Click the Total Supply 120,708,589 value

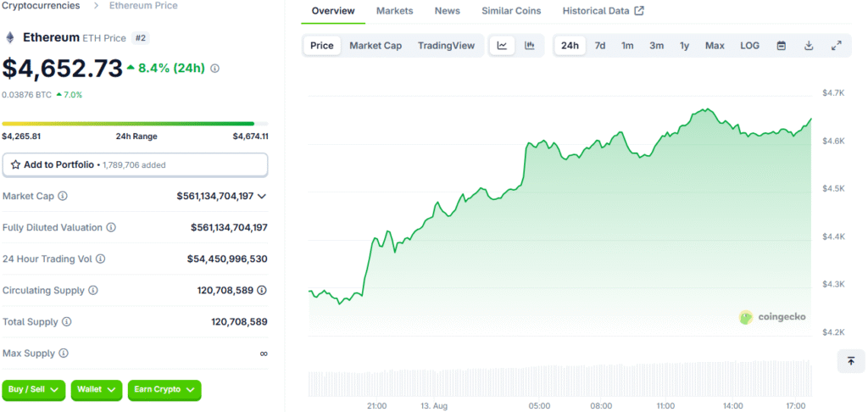tap(239, 322)
